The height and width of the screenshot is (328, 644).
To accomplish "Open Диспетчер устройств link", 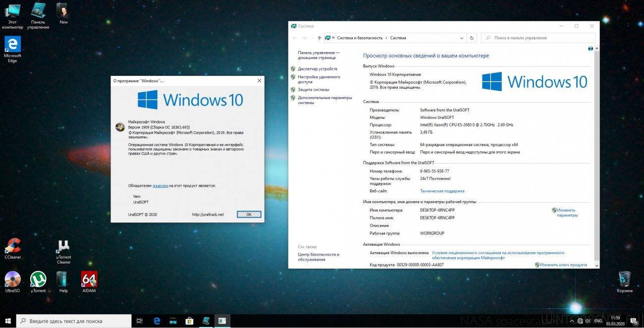I will pyautogui.click(x=317, y=69).
